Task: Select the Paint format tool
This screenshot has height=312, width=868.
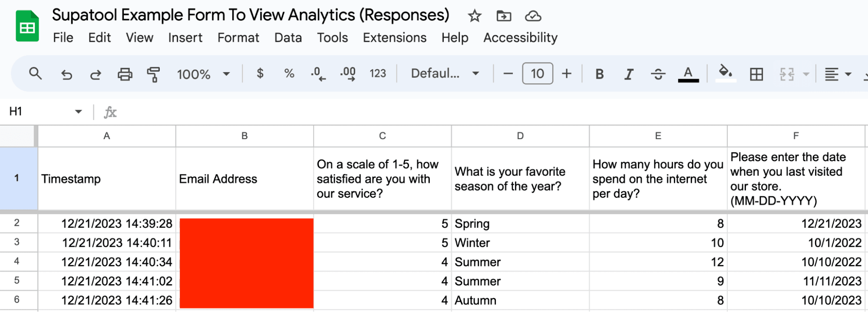Action: (153, 73)
